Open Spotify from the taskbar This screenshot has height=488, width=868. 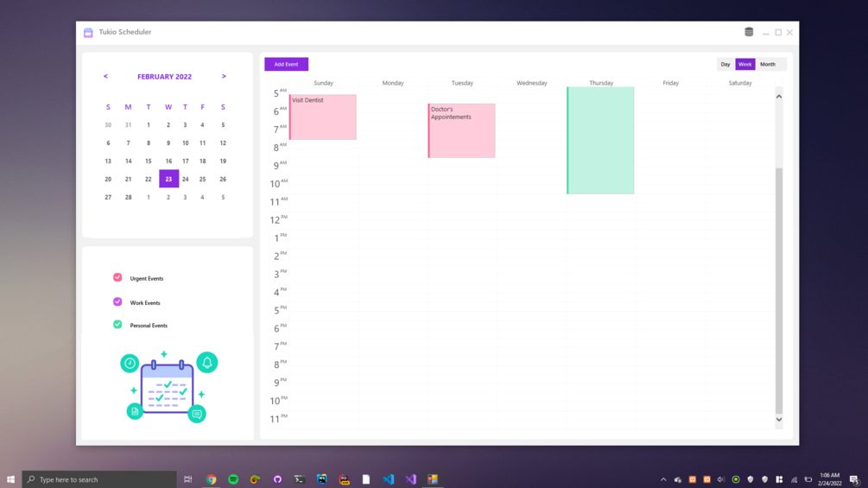233,479
